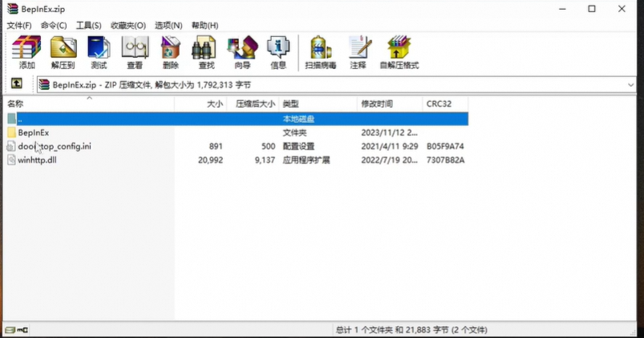
Task: Click the 应用程序扩展 type cell
Action: [x=306, y=160]
